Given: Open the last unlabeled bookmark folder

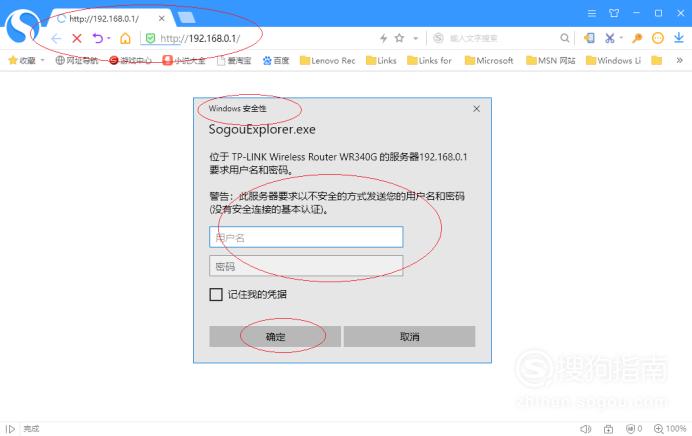Looking at the screenshot, I should pos(657,60).
